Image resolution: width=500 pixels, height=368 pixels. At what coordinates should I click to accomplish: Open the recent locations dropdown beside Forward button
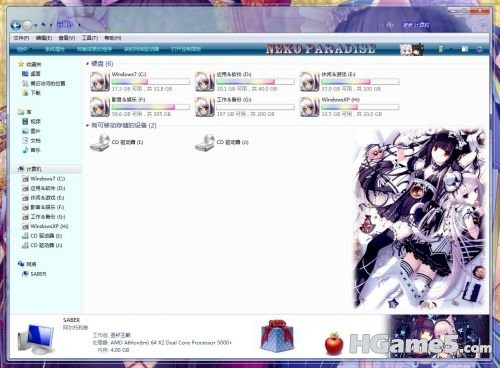pos(36,25)
